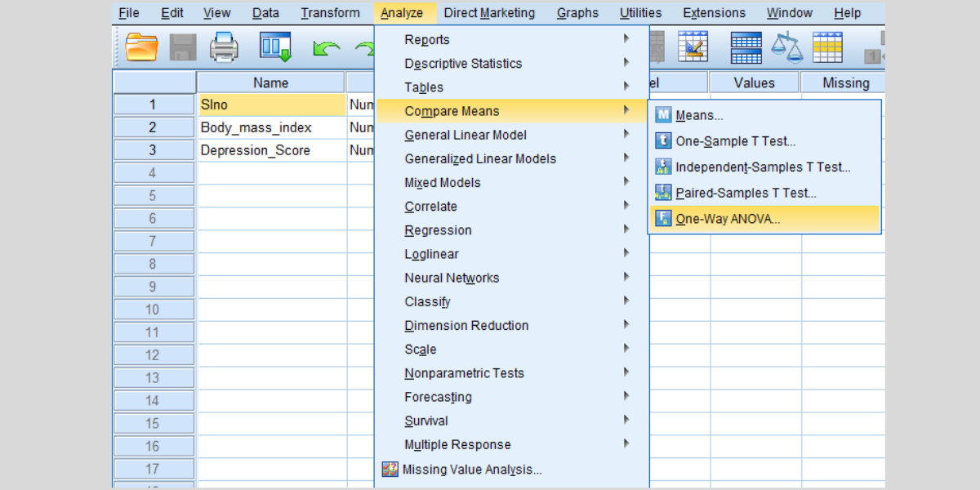This screenshot has width=980, height=490.
Task: Click the Recall recently used dialogs icon
Action: click(x=275, y=47)
